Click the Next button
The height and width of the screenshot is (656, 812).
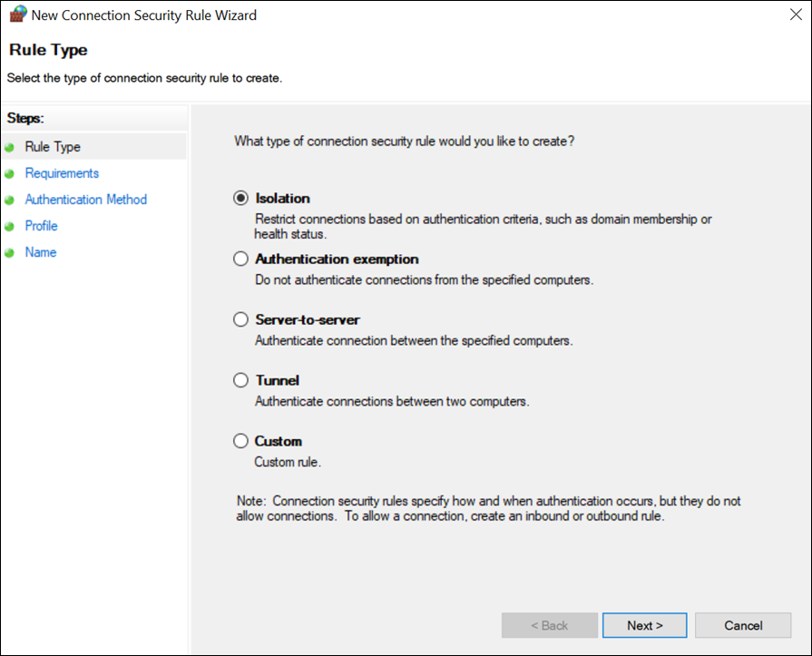coord(645,625)
